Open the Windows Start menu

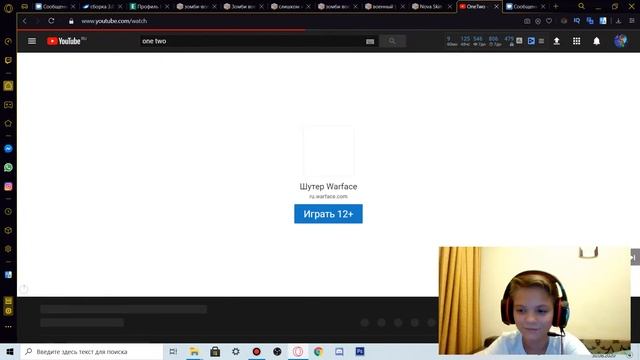(x=10, y=351)
